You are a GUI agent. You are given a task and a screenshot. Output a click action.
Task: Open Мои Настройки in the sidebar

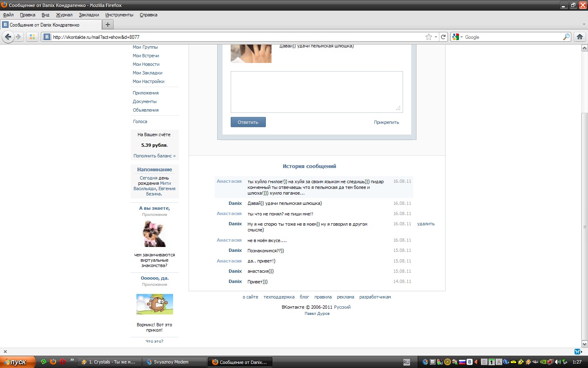[149, 81]
